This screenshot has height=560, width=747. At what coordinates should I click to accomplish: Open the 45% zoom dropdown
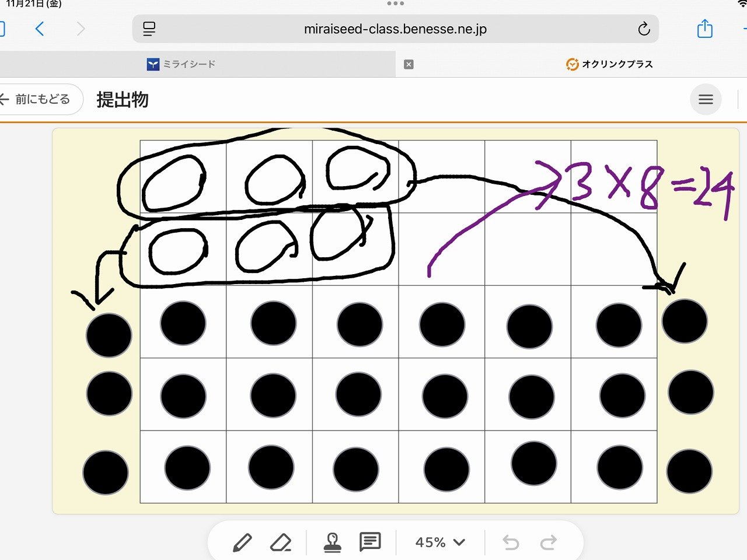tap(440, 542)
